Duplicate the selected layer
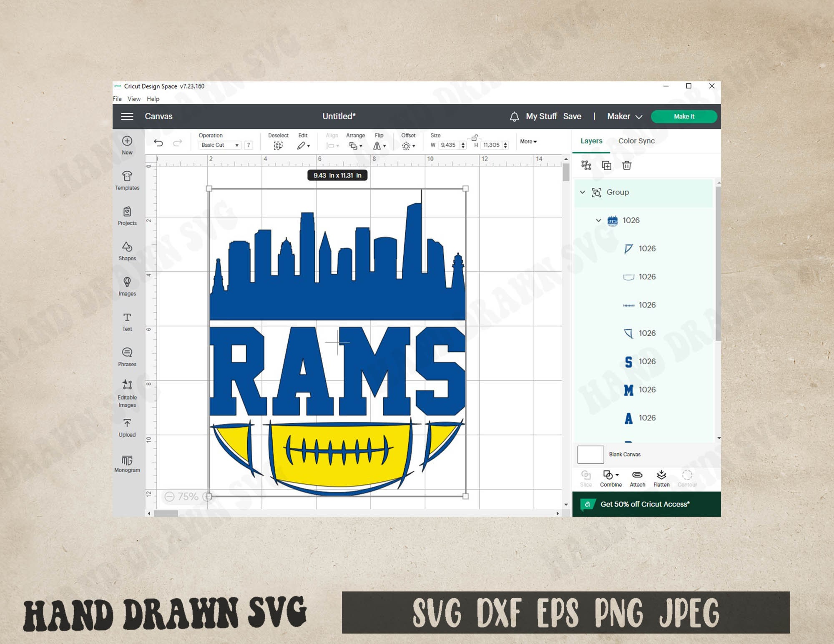This screenshot has width=834, height=644. pos(606,166)
